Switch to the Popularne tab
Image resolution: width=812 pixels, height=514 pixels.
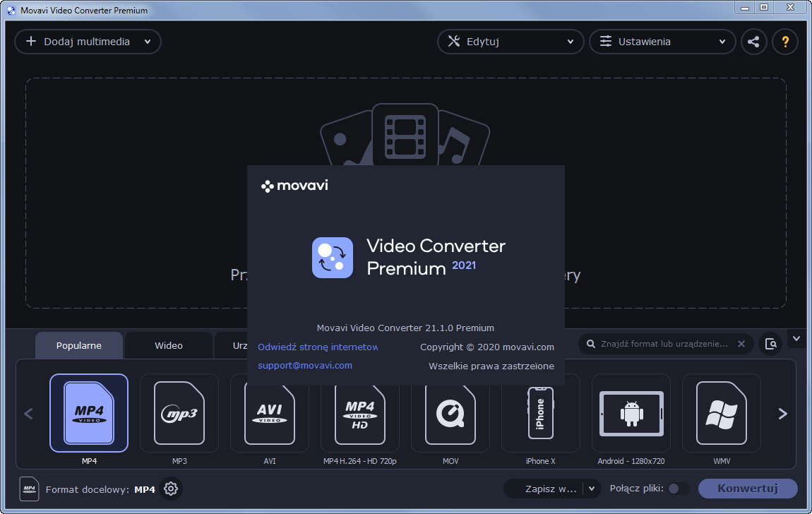click(78, 345)
